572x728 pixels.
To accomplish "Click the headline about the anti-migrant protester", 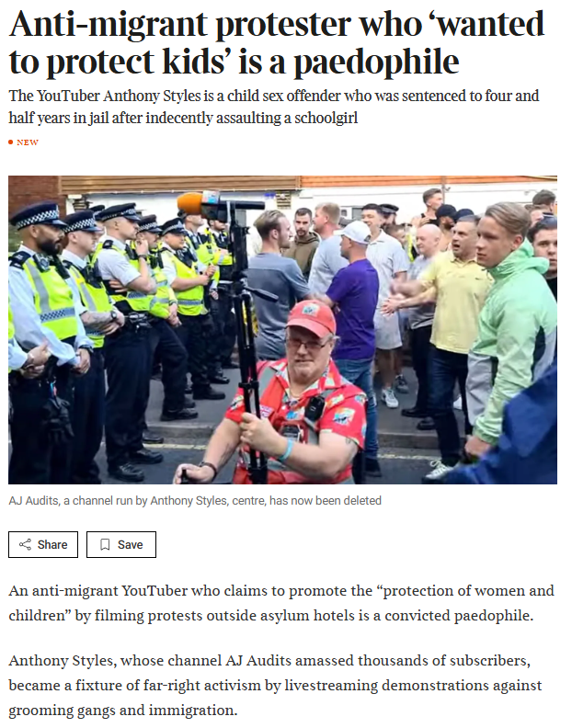I will (277, 42).
